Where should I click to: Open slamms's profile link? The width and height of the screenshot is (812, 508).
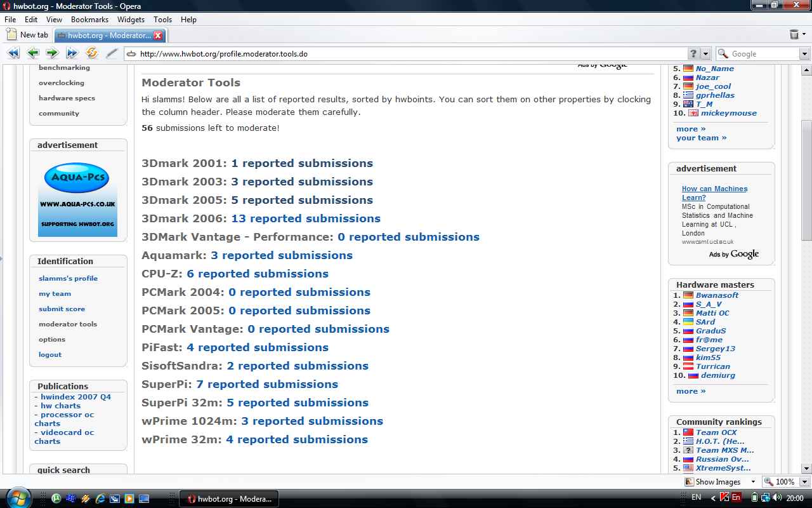pyautogui.click(x=68, y=278)
